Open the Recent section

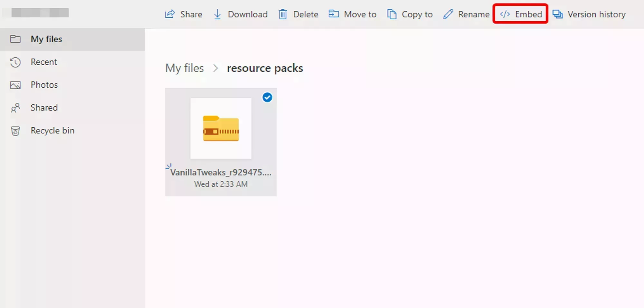pos(44,62)
